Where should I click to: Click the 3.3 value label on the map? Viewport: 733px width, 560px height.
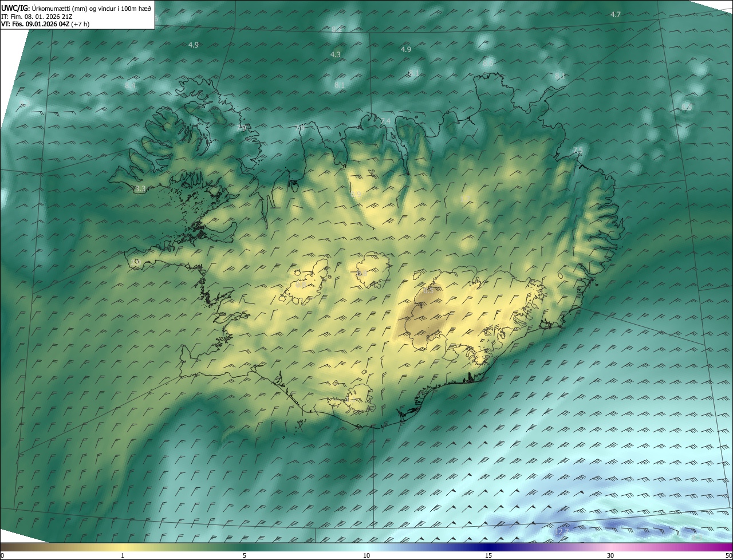tap(140, 188)
